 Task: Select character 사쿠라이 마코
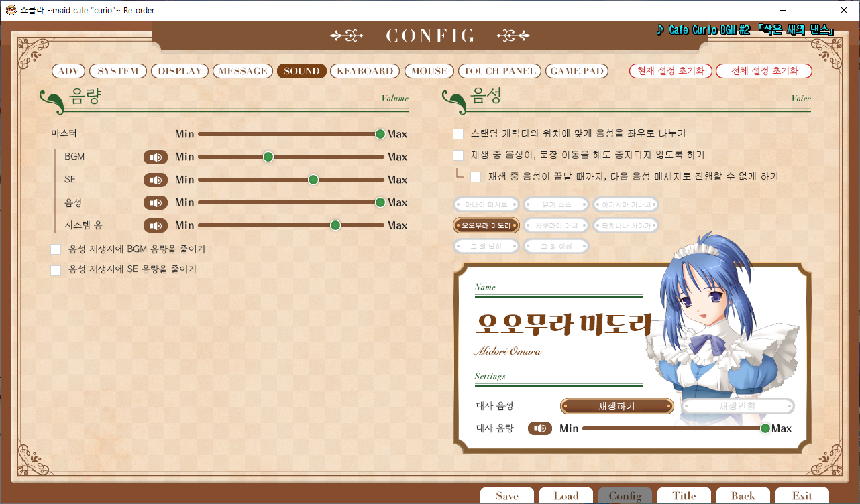coord(556,225)
